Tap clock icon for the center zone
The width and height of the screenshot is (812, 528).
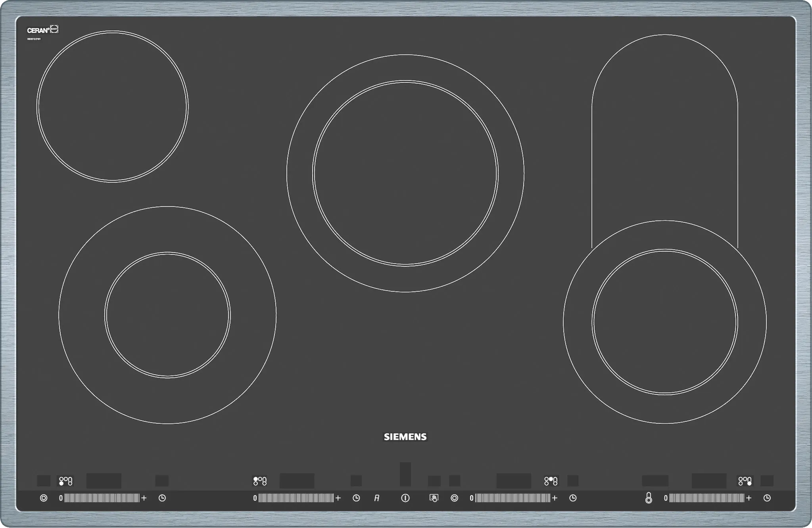(573, 498)
